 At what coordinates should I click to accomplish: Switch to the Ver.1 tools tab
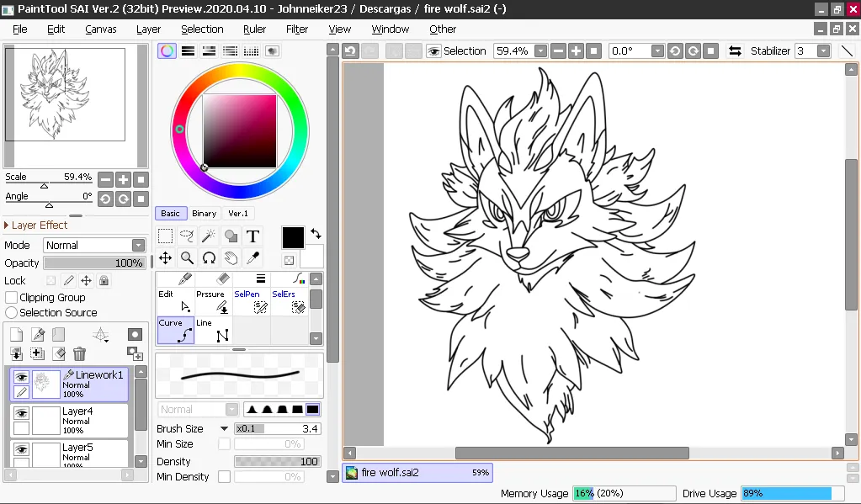coord(237,213)
